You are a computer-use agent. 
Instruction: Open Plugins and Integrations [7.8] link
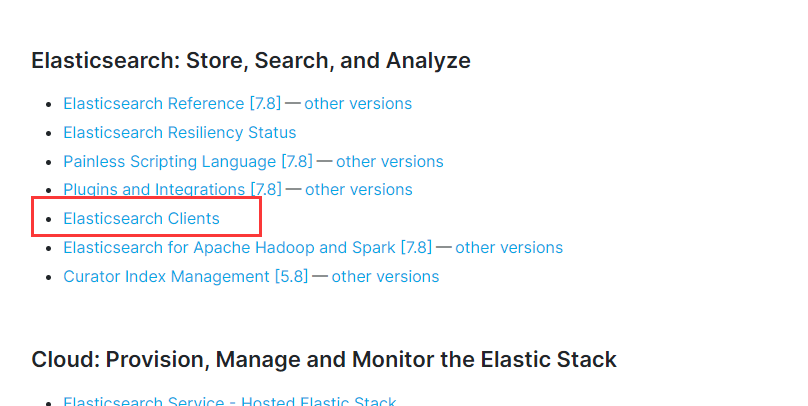coord(172,189)
